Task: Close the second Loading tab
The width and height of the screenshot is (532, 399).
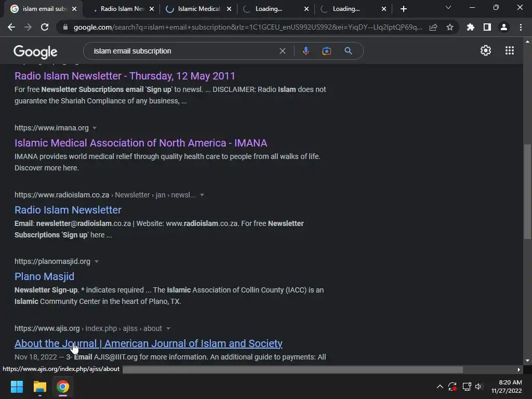Action: [x=384, y=9]
